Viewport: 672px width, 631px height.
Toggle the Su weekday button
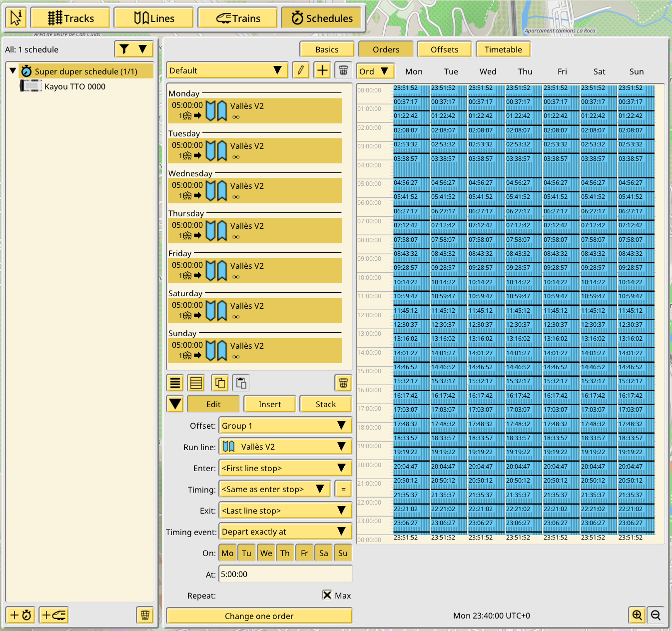click(343, 553)
